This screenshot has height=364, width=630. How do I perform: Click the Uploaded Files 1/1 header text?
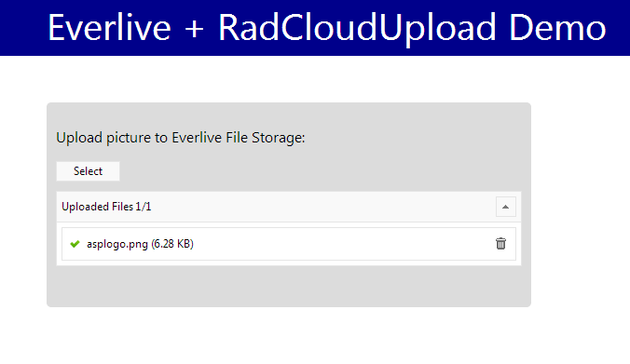point(106,207)
